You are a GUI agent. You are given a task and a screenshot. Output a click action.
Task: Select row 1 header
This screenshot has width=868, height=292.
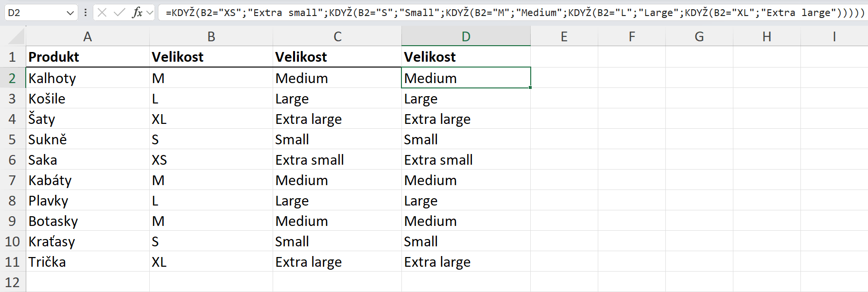point(13,57)
